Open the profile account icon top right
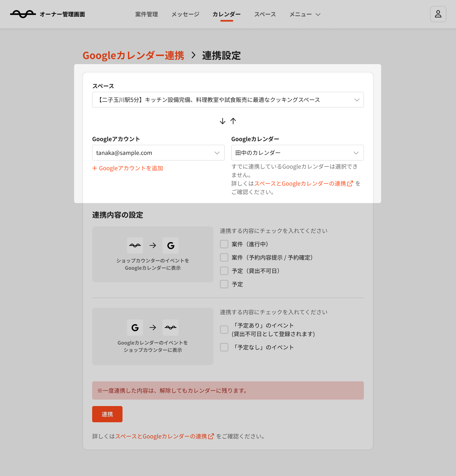This screenshot has height=476, width=456. click(x=438, y=14)
